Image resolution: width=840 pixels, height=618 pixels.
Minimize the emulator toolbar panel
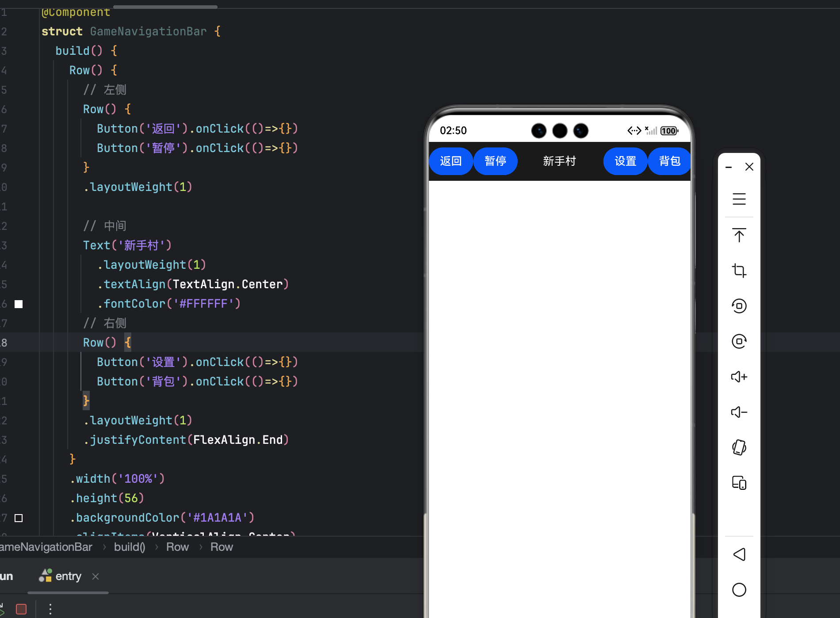(x=729, y=167)
